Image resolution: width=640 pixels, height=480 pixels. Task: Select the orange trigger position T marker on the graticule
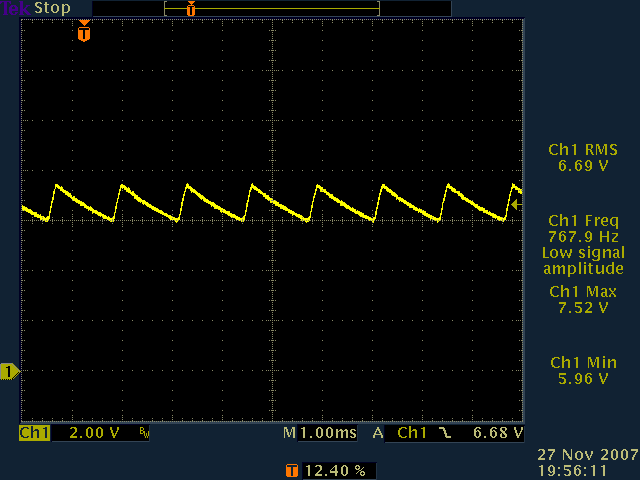tap(84, 31)
